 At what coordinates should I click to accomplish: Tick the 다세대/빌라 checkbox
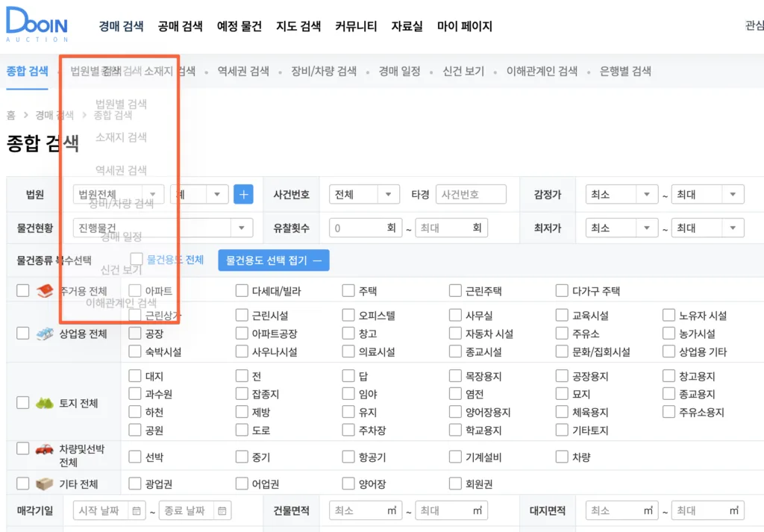point(242,290)
